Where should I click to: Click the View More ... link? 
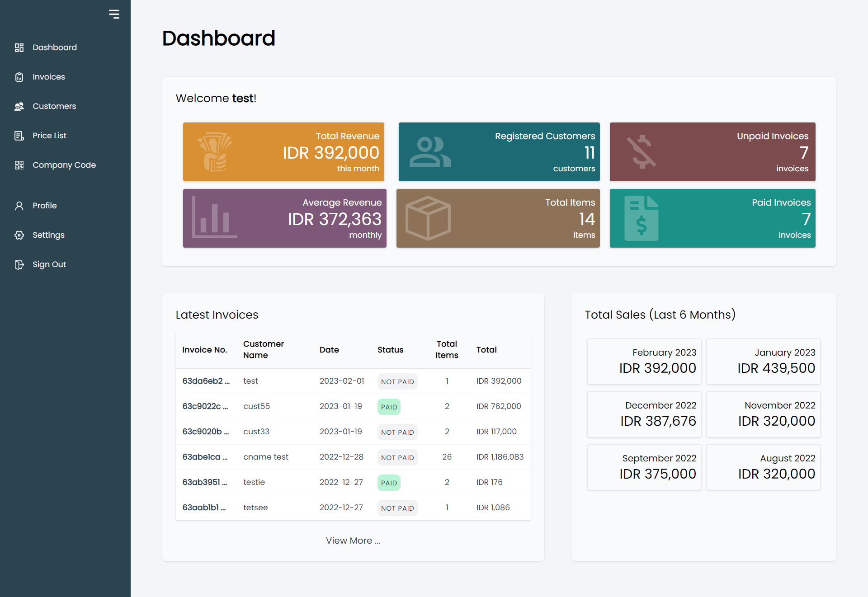[x=353, y=541]
